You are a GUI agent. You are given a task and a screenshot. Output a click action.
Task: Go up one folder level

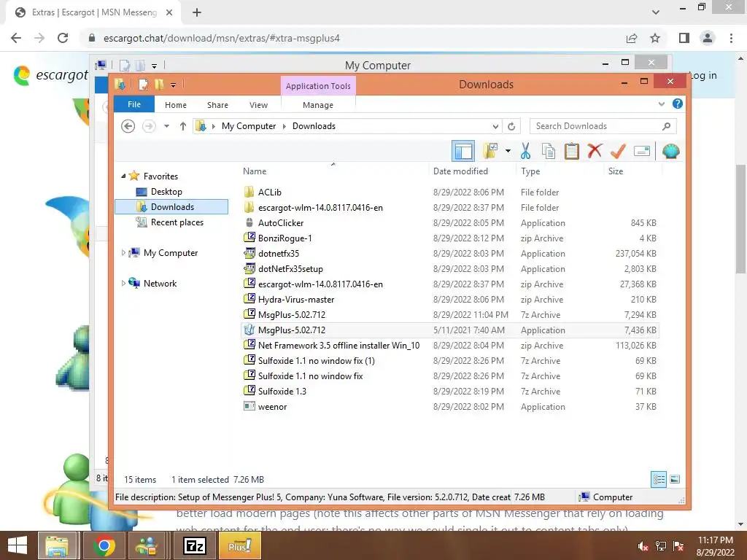pos(183,126)
